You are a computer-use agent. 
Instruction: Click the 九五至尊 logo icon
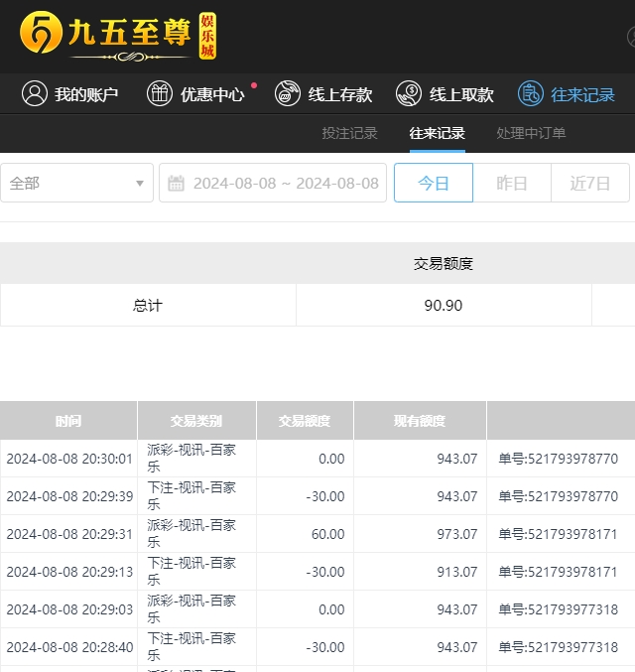(39, 35)
